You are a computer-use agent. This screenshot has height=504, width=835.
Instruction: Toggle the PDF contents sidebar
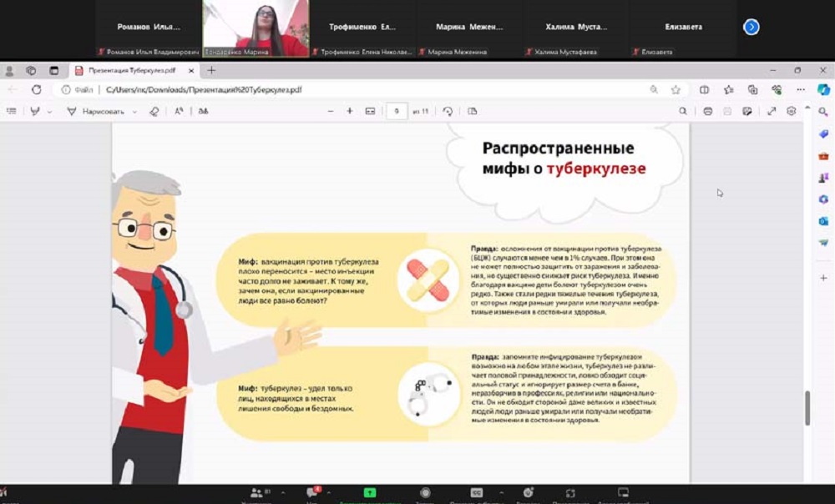coord(12,111)
